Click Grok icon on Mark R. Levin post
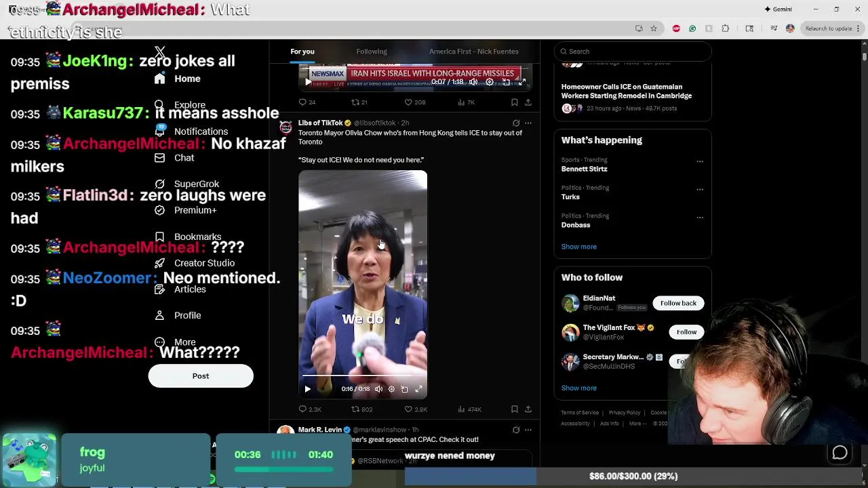 pos(516,430)
